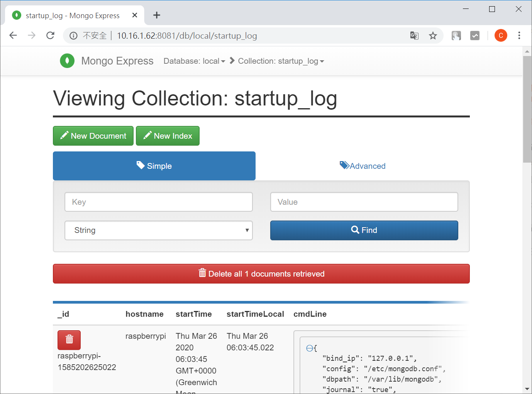Click Delete all 1 documents retrieved
The width and height of the screenshot is (532, 394).
[x=261, y=273]
